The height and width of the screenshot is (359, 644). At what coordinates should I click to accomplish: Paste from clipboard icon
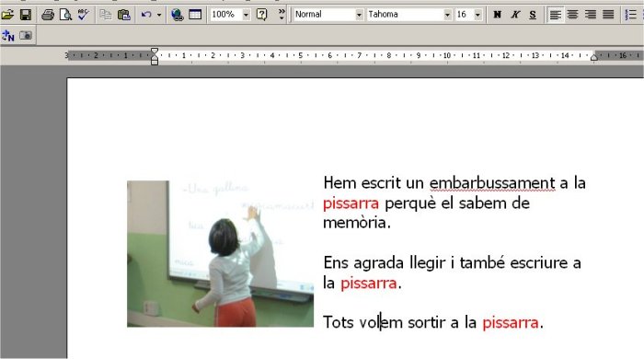click(124, 15)
